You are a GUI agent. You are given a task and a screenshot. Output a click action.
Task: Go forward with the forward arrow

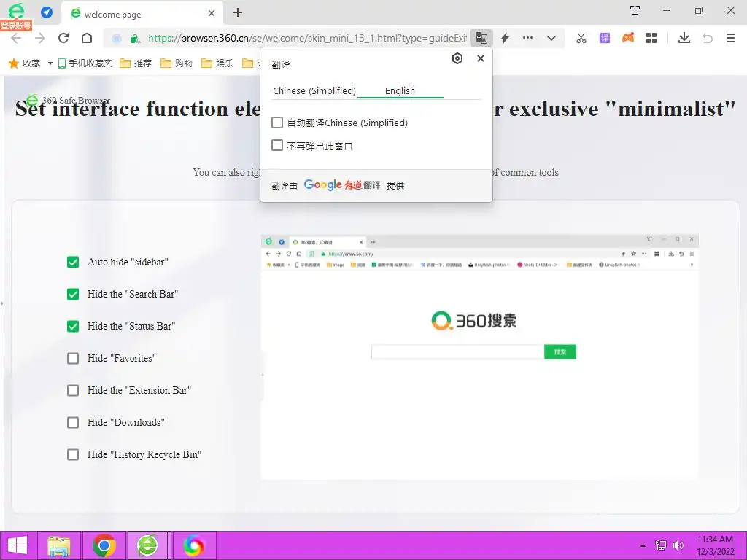[40, 38]
